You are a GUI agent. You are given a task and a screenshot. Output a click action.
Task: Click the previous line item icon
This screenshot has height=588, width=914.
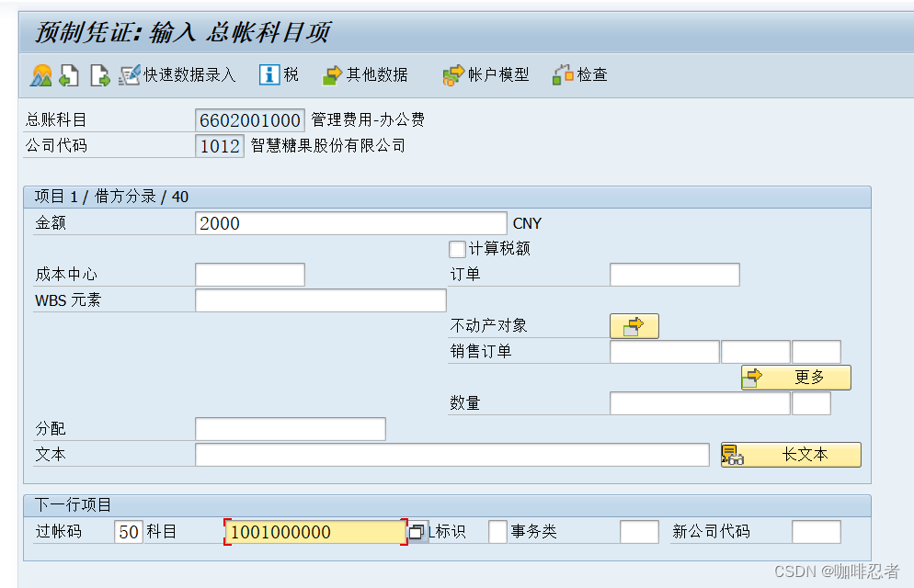(x=69, y=75)
